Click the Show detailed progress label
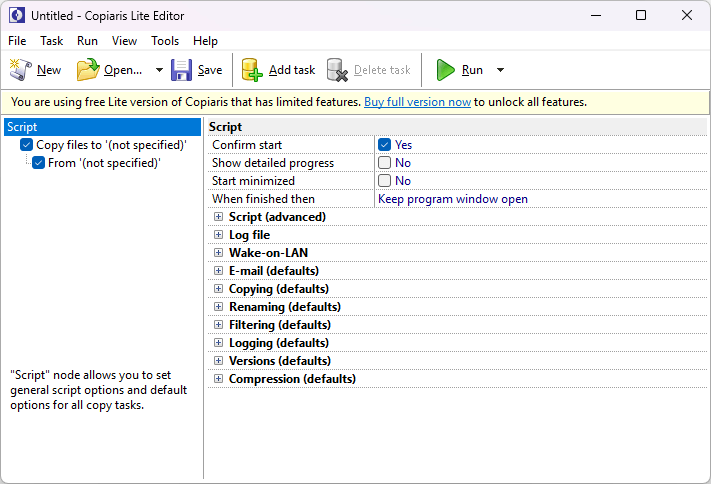Screen dimensions: 711x484 point(273,163)
